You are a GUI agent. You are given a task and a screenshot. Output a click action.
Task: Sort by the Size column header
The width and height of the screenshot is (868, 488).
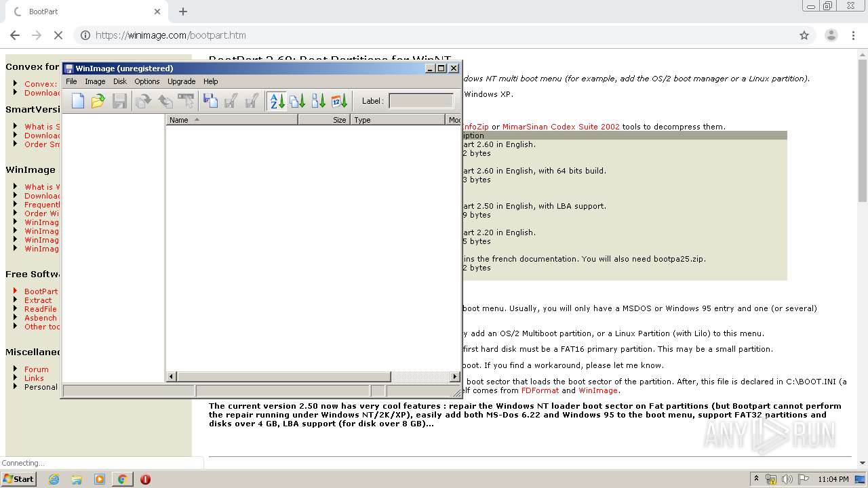point(323,120)
